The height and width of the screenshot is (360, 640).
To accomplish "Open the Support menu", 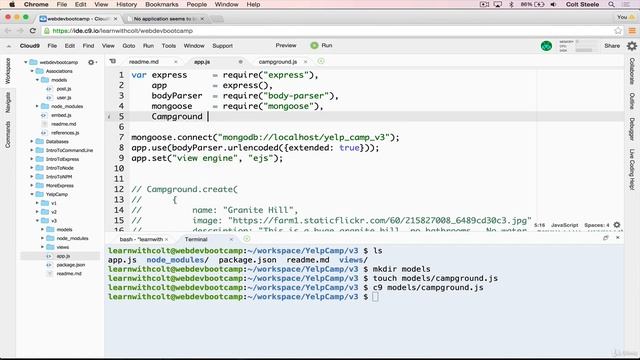I will click(222, 46).
